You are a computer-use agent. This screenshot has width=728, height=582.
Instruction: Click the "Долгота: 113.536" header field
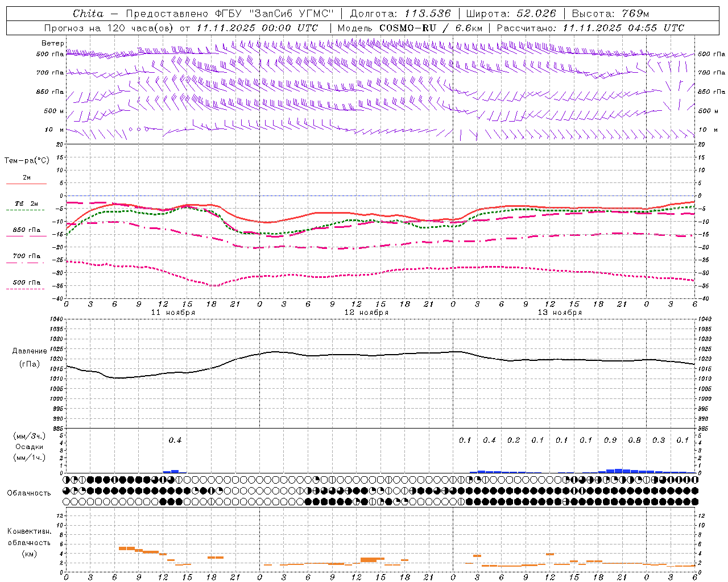pos(400,14)
